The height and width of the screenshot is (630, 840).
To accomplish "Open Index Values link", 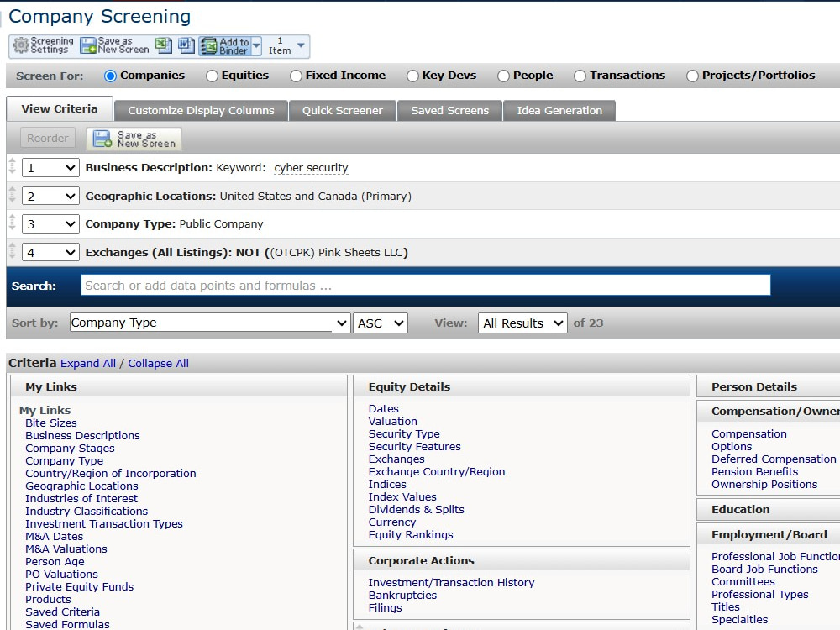I will point(402,496).
